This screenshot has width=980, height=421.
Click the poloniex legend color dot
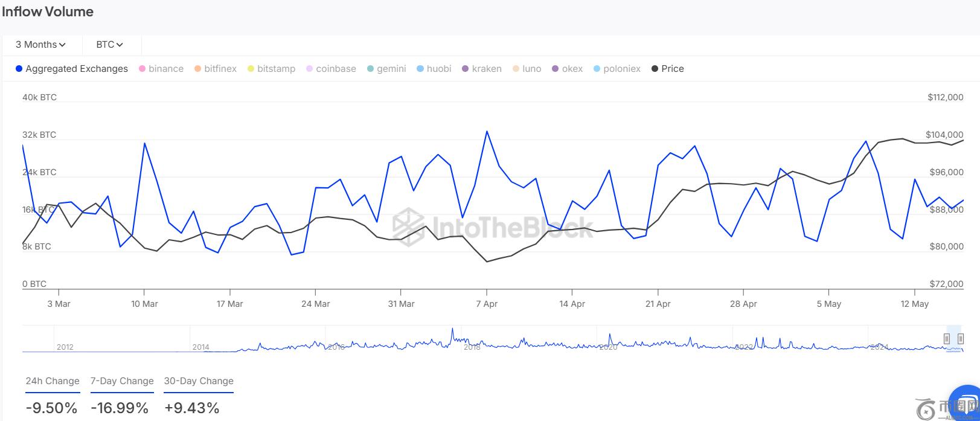597,69
